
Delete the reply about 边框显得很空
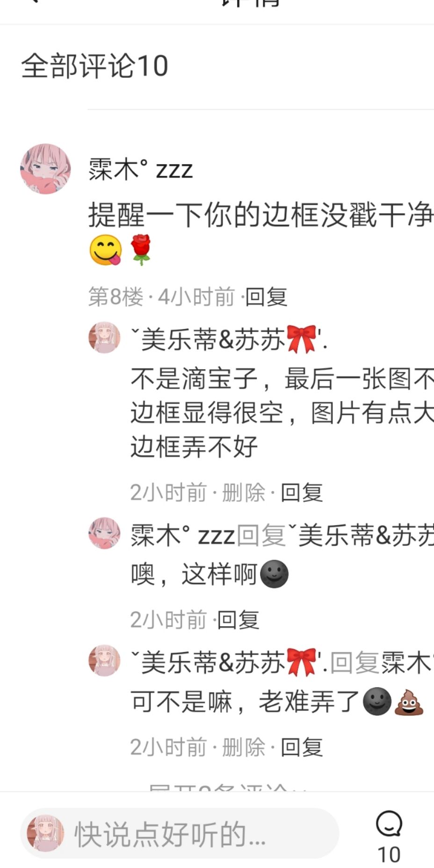click(x=243, y=493)
